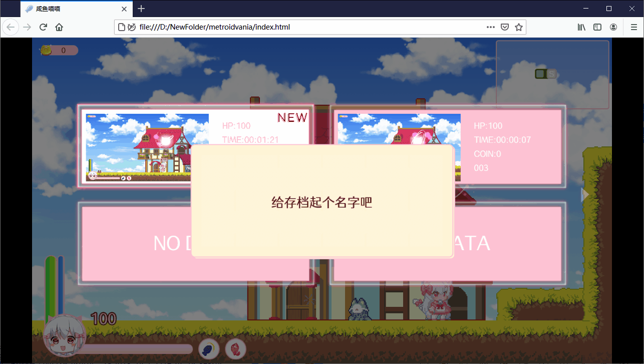Click the S marker on the minimap

[551, 74]
